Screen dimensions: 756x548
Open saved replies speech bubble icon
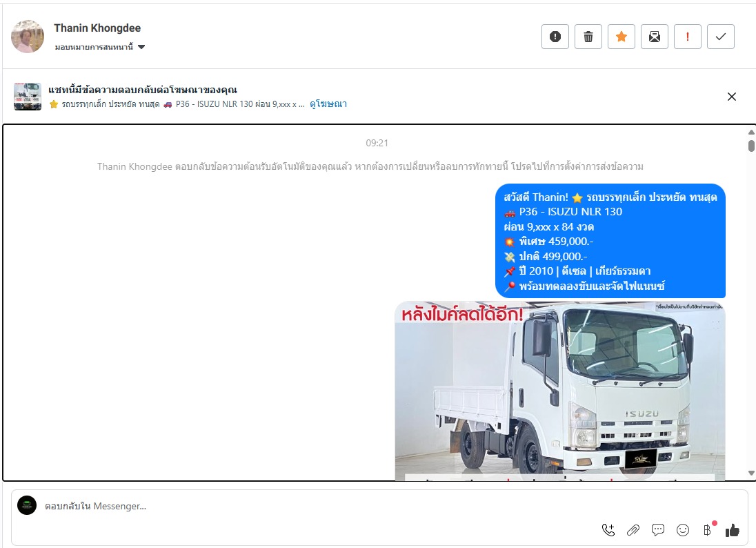(658, 530)
